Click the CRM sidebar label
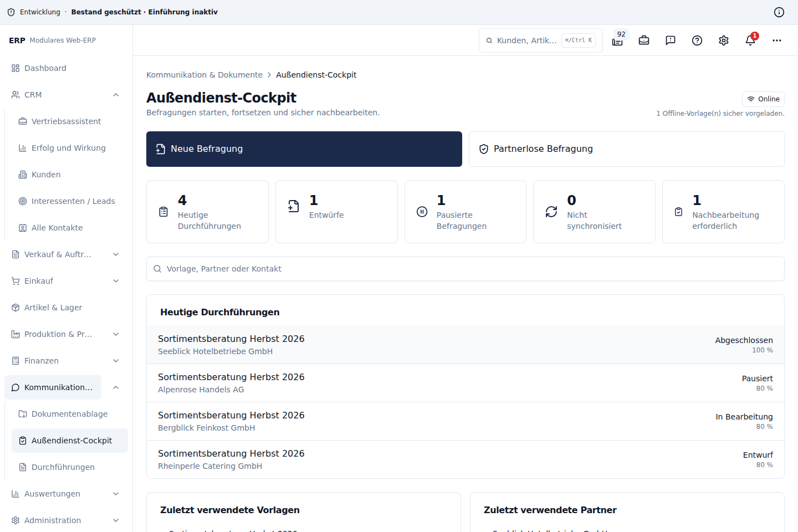The image size is (798, 532). click(33, 95)
